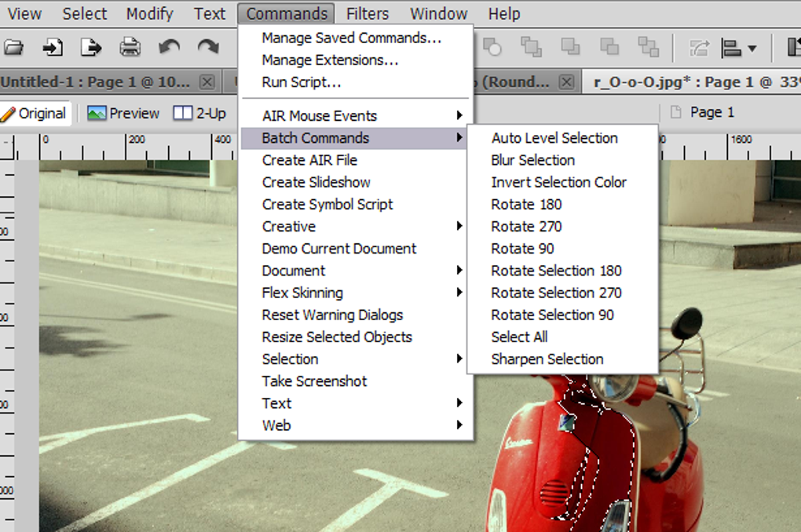The image size is (801, 532).
Task: Choose Run Script...
Action: coord(354,82)
